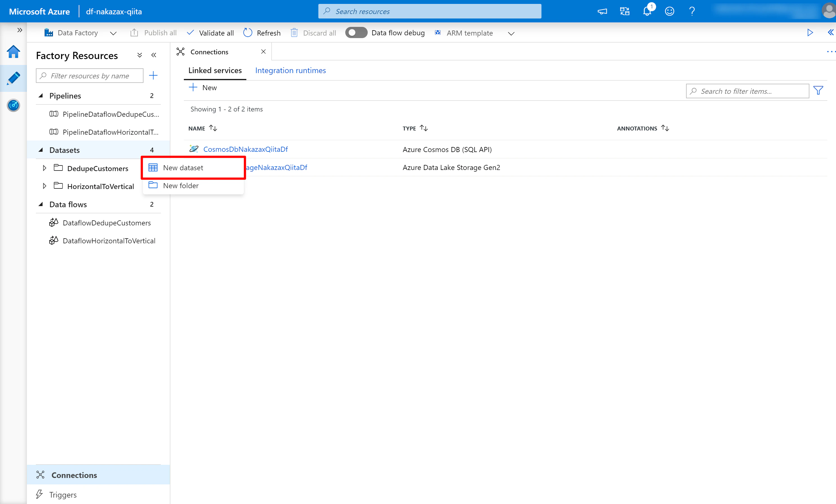The height and width of the screenshot is (504, 836).
Task: Select the Azure Cosmos DB (SQL API) type cell
Action: [x=447, y=150]
